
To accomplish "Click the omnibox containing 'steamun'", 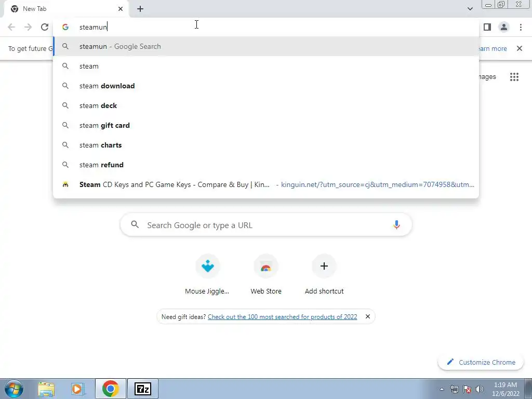I will click(266, 27).
